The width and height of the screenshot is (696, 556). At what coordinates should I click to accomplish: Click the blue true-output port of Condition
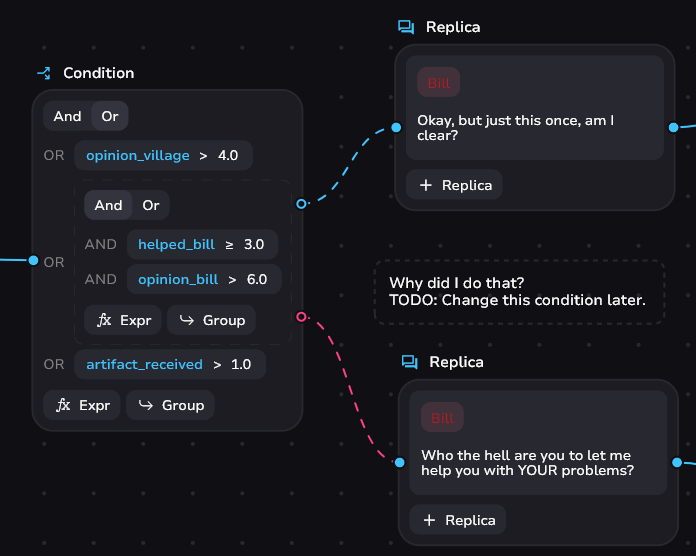(302, 204)
